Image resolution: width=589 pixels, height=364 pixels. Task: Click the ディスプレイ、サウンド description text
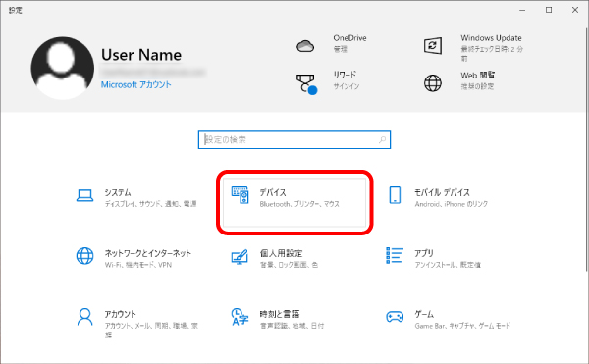pyautogui.click(x=150, y=204)
